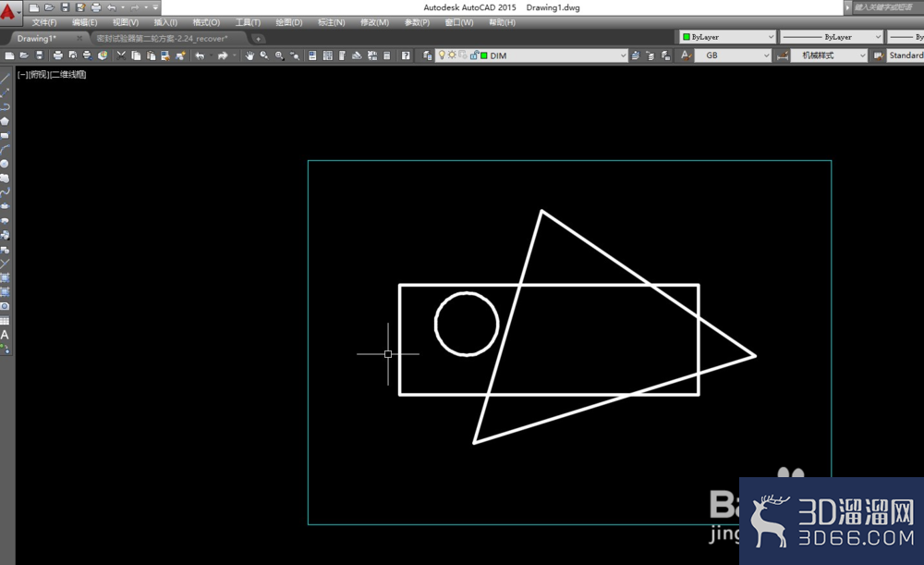Expand redo history arrow in standard toolbar
Screen dimensions: 924x565
[x=235, y=55]
